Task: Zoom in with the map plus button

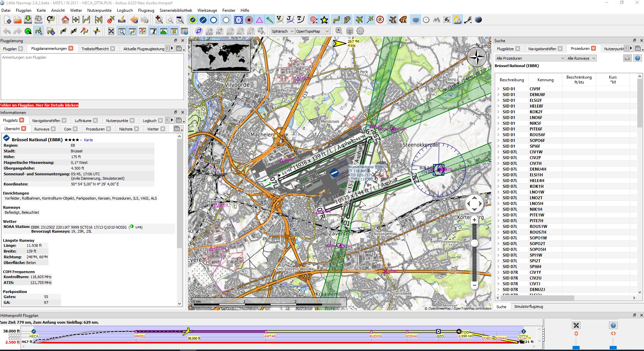Action: click(474, 220)
